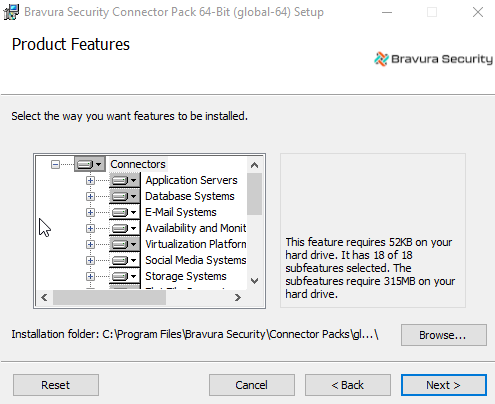Open E-Mail Systems drive icon dropdown
This screenshot has height=404, width=495.
click(125, 212)
